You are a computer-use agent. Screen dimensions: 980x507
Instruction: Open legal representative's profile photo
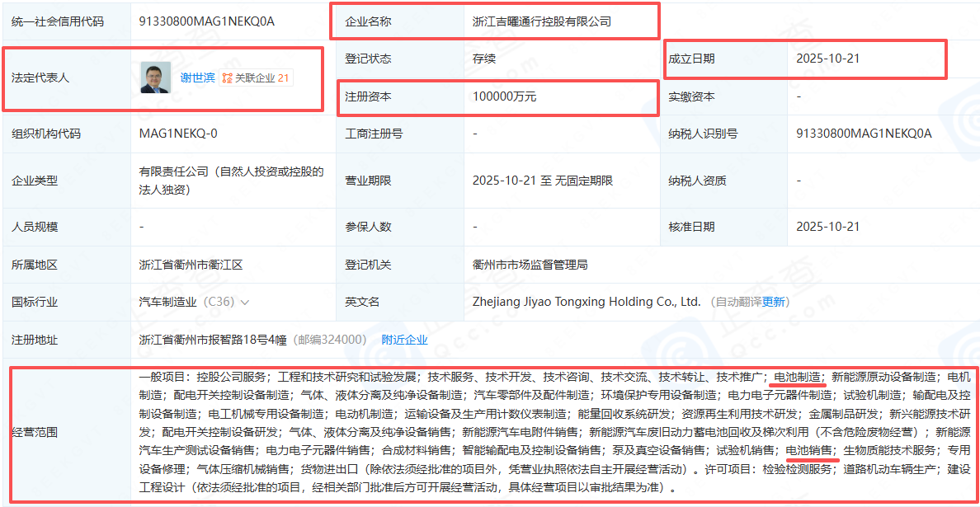(155, 77)
